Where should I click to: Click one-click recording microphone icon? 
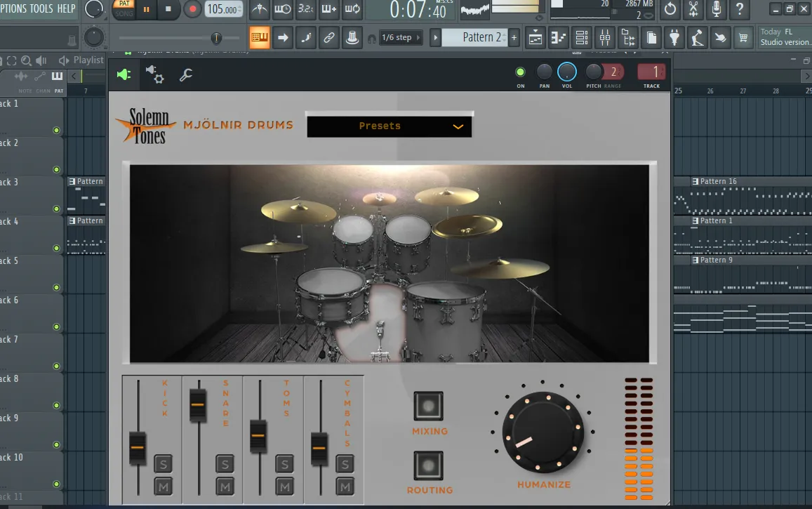pyautogui.click(x=716, y=9)
